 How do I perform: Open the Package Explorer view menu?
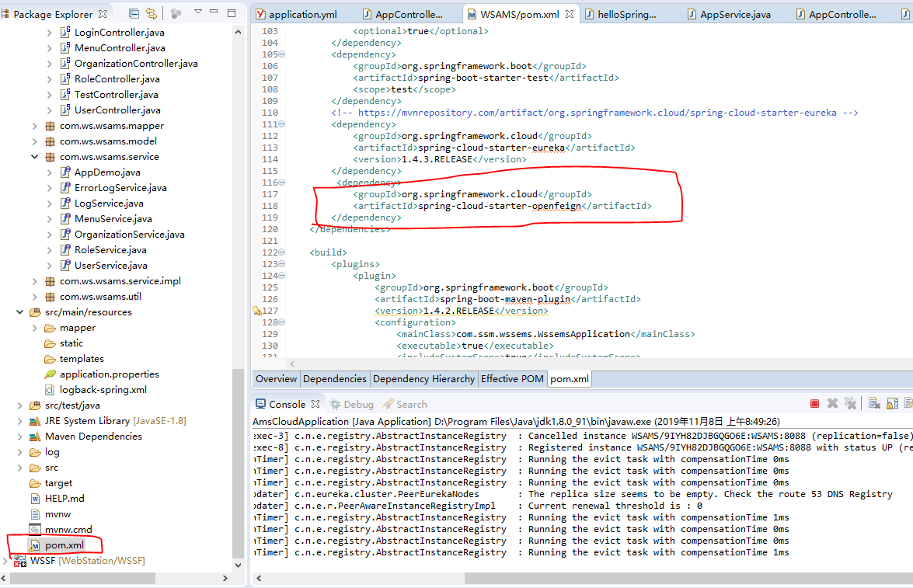[x=198, y=12]
